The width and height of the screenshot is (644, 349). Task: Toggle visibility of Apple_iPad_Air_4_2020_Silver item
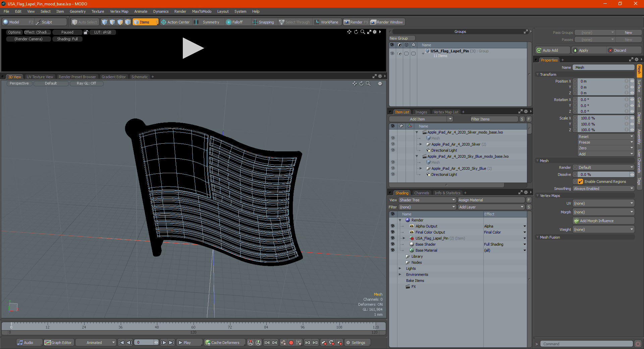[x=392, y=144]
